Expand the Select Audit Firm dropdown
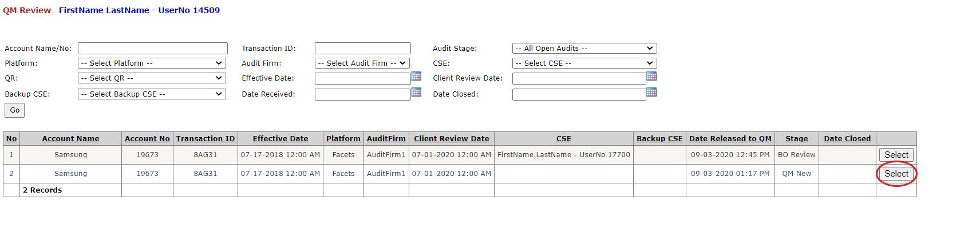 (362, 63)
